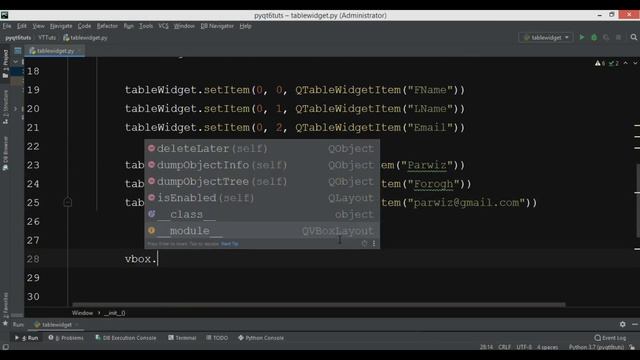Click the Python 3.7 interpreter status
The width and height of the screenshot is (640, 360).
pos(596,347)
